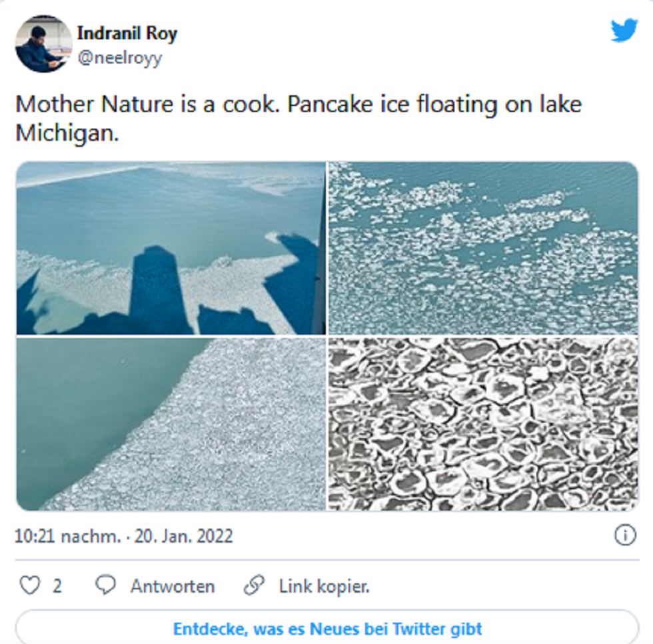Like the tweet with the heart icon
Image resolution: width=653 pixels, height=644 pixels.
point(30,585)
